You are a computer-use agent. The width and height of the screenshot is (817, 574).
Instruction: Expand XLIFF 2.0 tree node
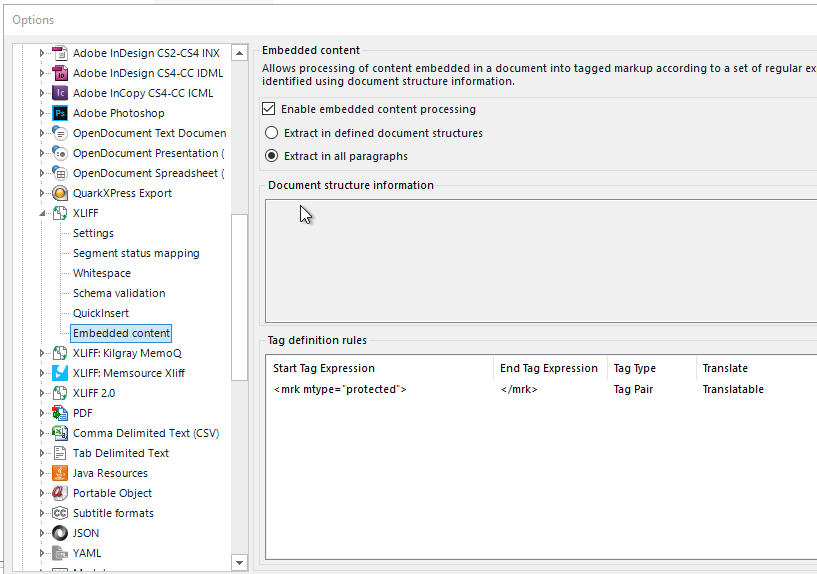[x=42, y=393]
